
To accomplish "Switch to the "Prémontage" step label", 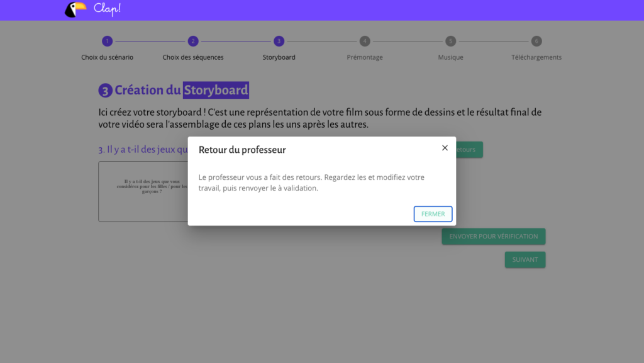I will point(365,57).
